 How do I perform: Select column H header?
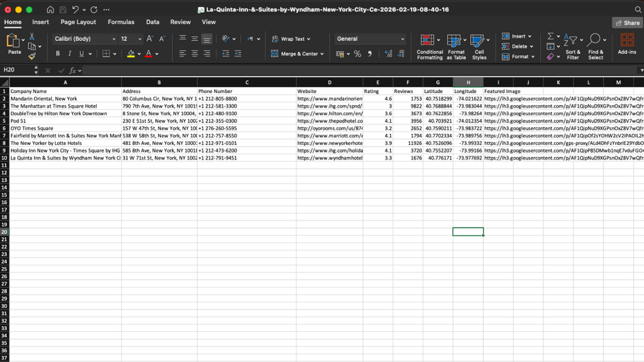coord(468,83)
